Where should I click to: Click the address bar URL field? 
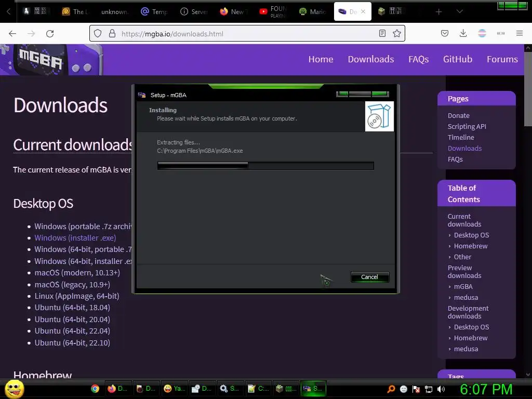pos(247,34)
